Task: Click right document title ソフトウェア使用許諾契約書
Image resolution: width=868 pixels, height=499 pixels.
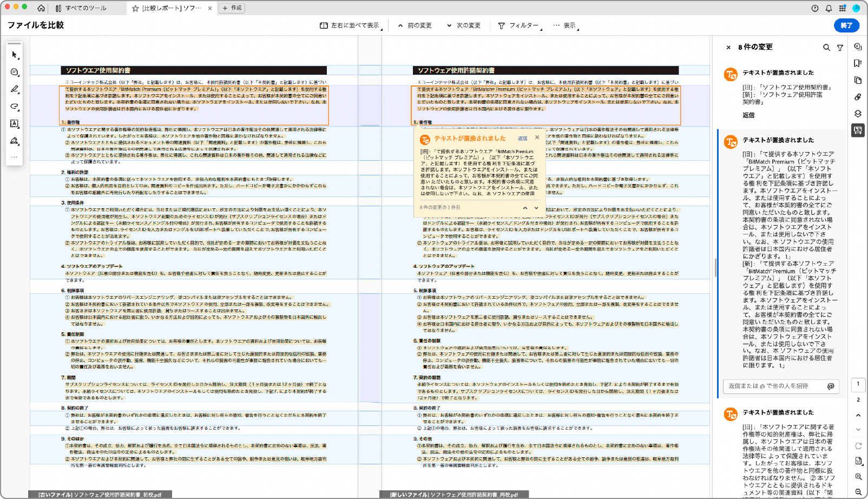Action: (456, 70)
